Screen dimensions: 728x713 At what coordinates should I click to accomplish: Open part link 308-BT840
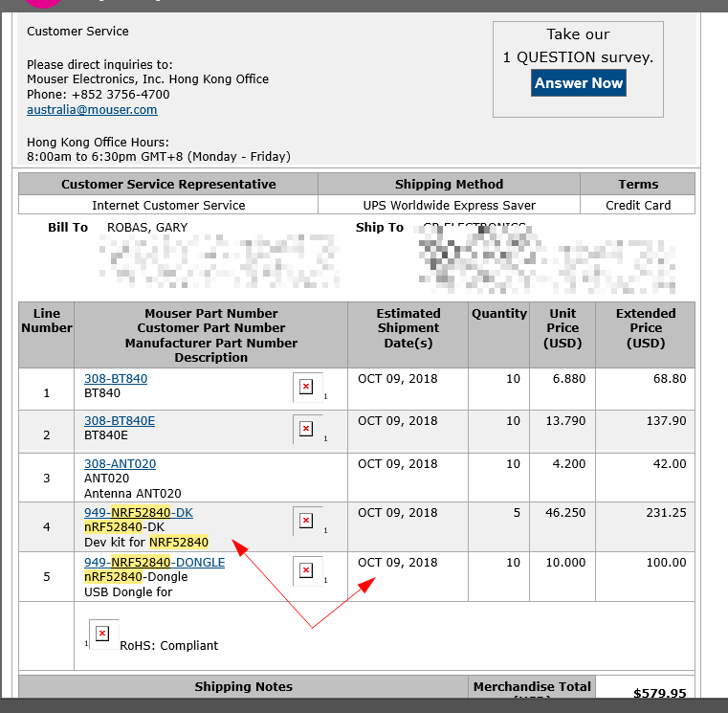pos(116,379)
